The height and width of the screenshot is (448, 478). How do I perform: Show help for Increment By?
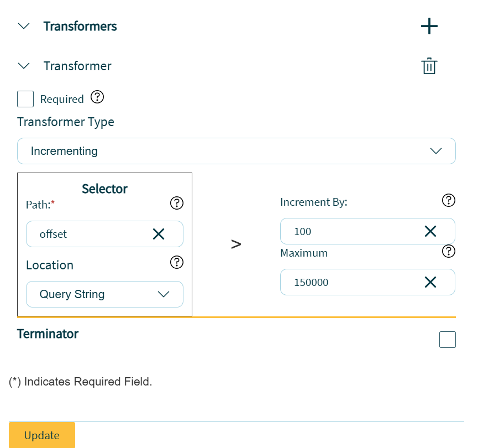(x=449, y=200)
